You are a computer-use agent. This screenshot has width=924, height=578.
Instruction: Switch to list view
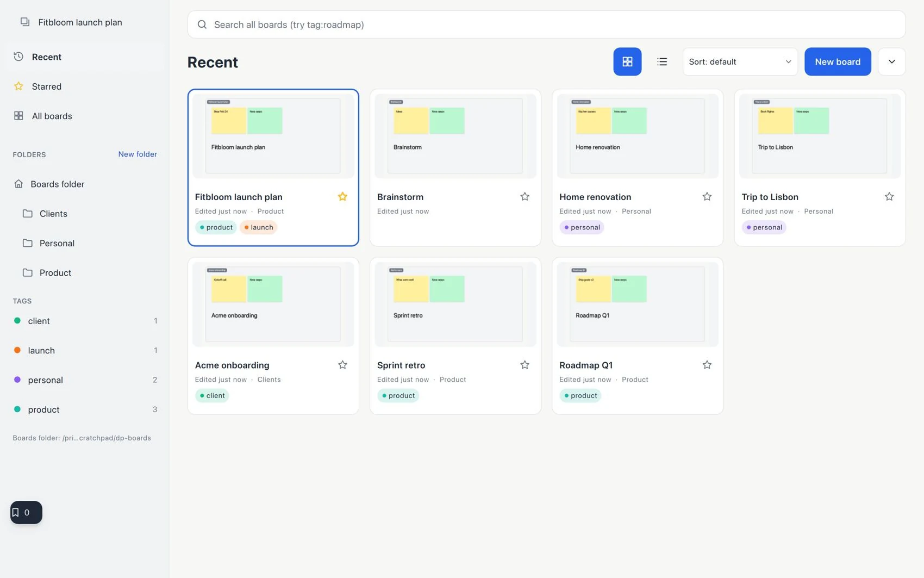click(x=662, y=61)
